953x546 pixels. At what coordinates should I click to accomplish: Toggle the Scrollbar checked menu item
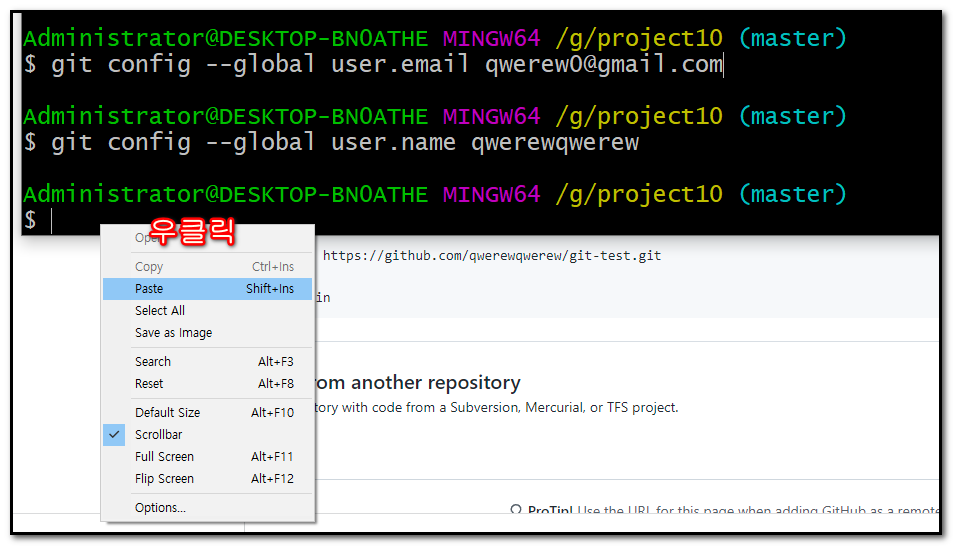158,434
